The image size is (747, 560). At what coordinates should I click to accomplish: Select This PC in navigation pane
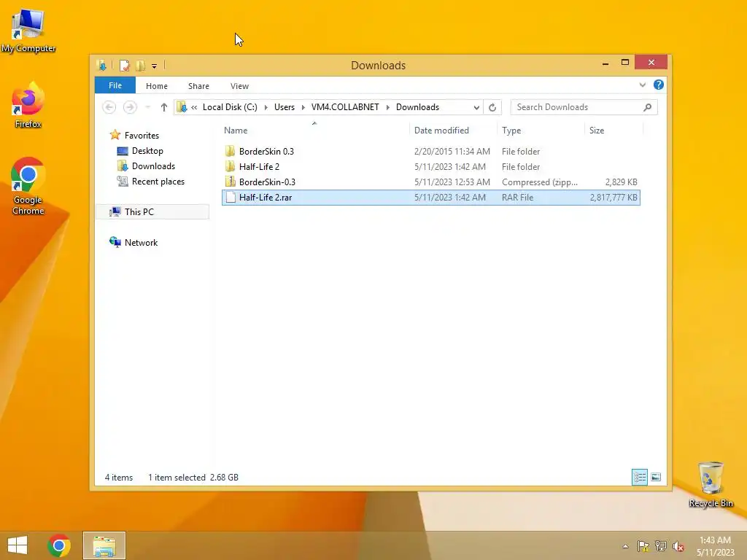pyautogui.click(x=152, y=212)
